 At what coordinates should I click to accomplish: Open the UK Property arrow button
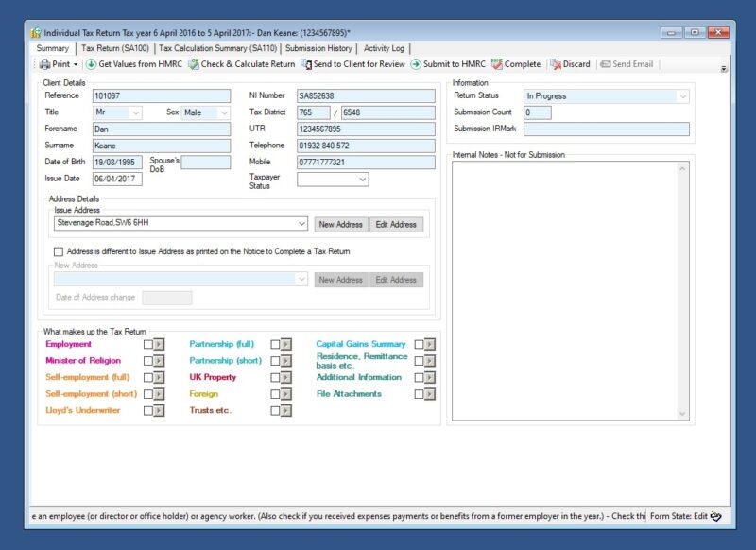click(286, 377)
